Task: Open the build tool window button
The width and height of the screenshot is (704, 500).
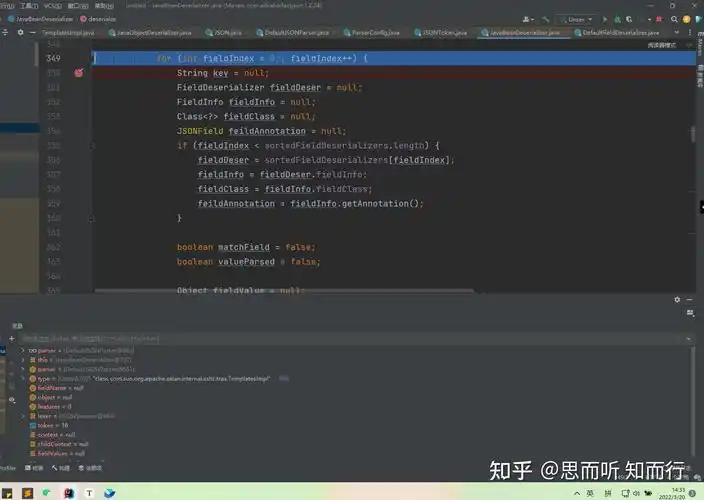Action: 61,468
